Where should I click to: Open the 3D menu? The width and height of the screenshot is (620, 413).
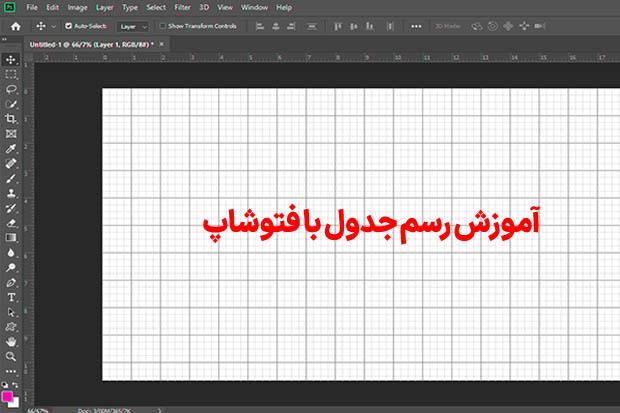204,7
